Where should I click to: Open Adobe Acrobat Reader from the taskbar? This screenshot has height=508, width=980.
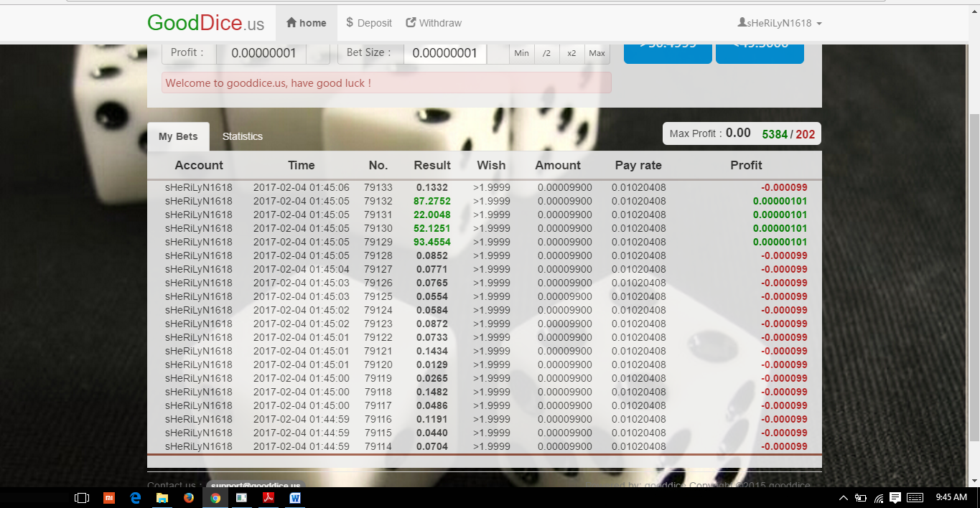pos(269,497)
